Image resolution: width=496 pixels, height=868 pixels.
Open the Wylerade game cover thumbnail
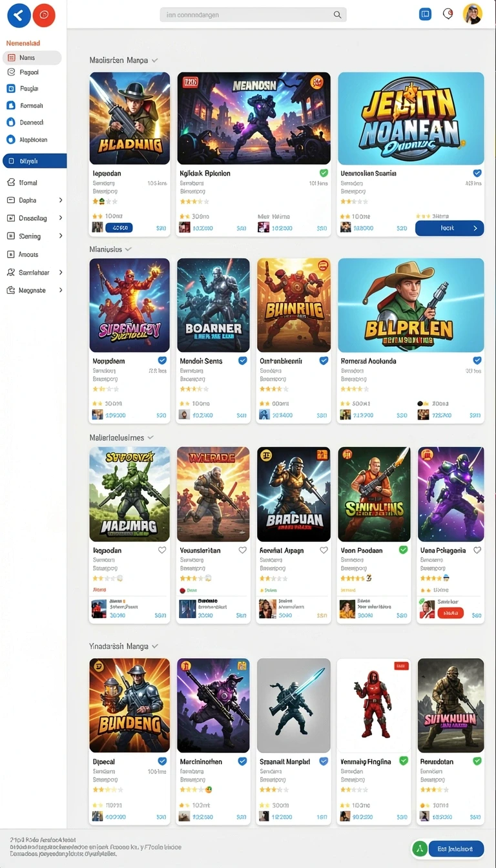click(x=213, y=494)
